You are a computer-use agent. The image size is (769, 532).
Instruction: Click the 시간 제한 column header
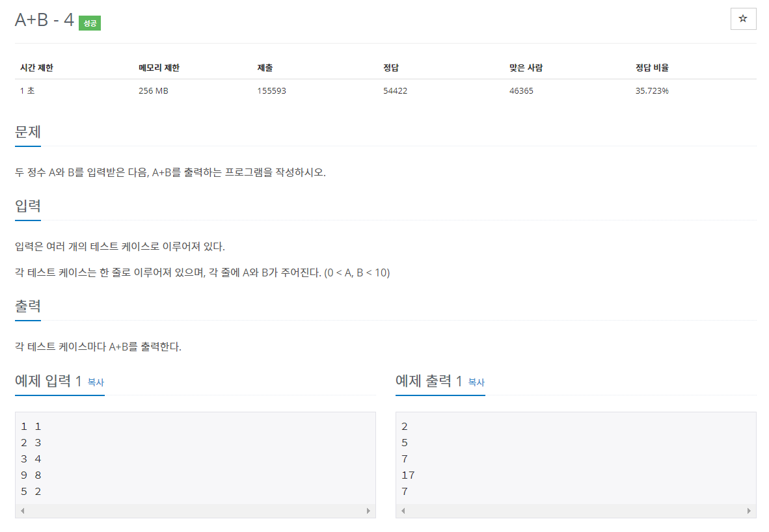coord(37,68)
